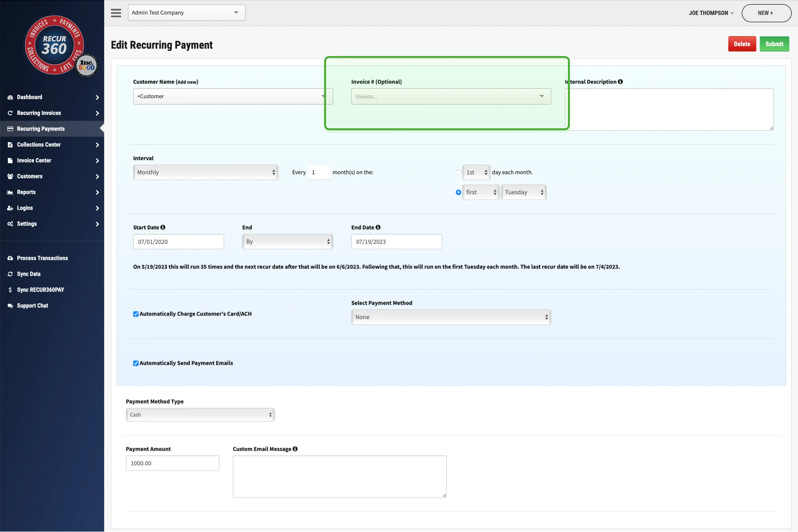Click the Start Date info icon

(163, 227)
